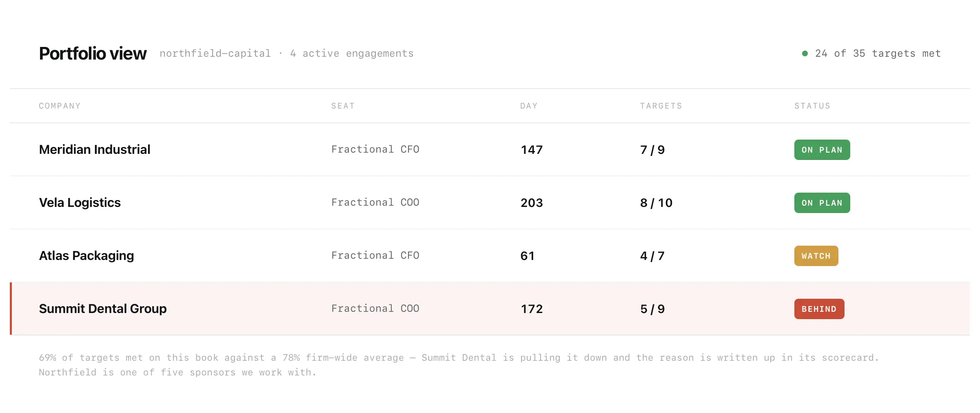Click the northfield-capital sponsor label
The height and width of the screenshot is (413, 980).
tap(215, 53)
